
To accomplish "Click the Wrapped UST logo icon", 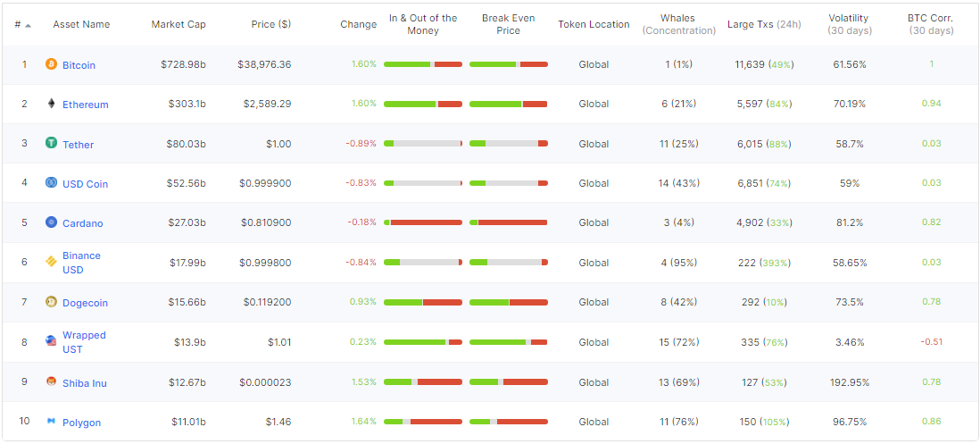I will (51, 341).
